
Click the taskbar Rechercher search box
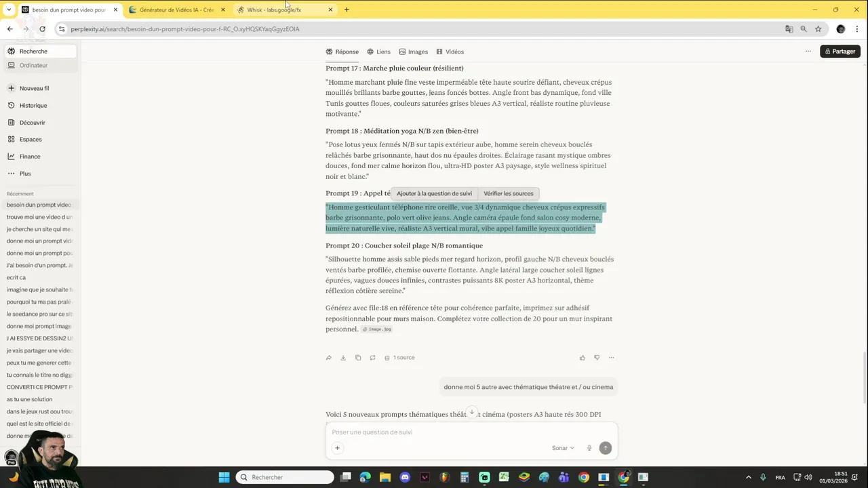tap(285, 477)
